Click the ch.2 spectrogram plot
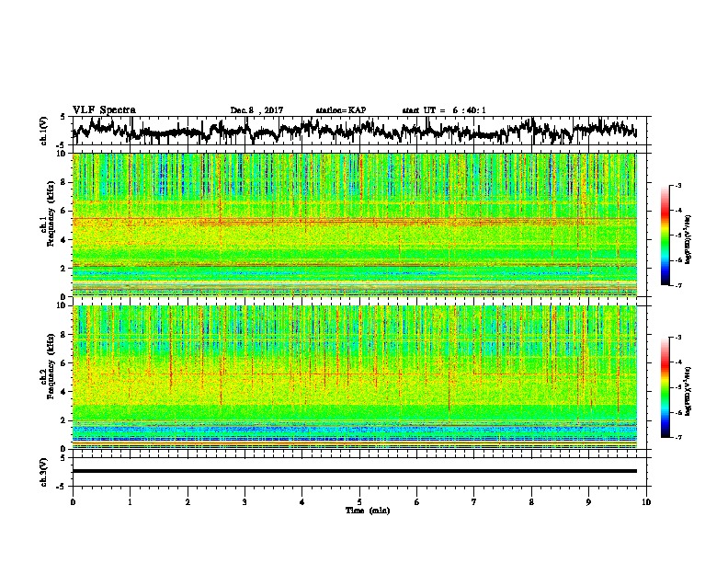Screen dimensions: 728x563 pos(355,377)
